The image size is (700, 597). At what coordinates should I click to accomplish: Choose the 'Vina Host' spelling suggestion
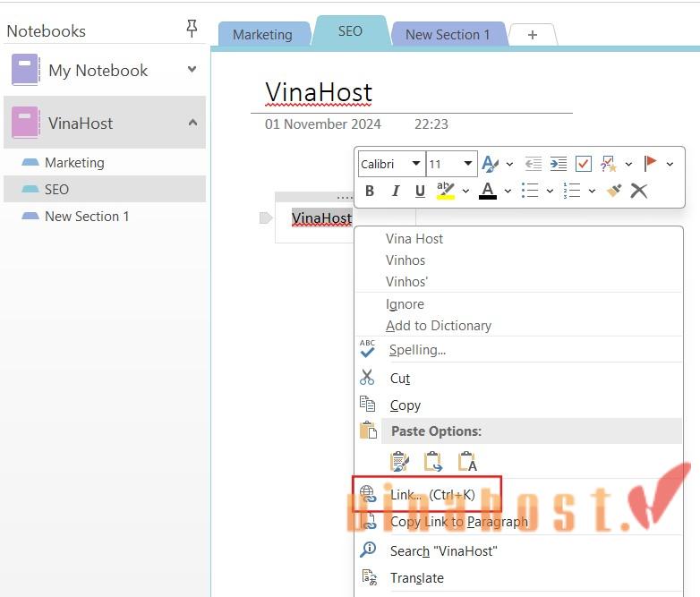(x=519, y=239)
